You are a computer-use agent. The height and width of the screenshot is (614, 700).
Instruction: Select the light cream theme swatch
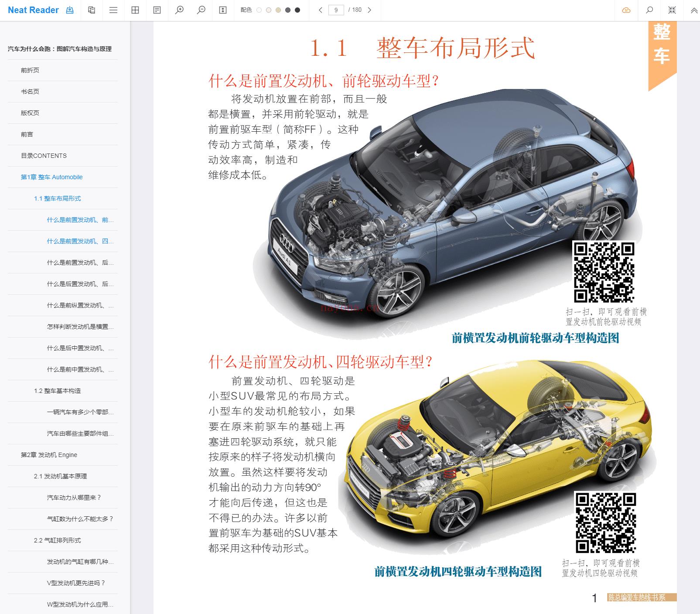(x=269, y=10)
